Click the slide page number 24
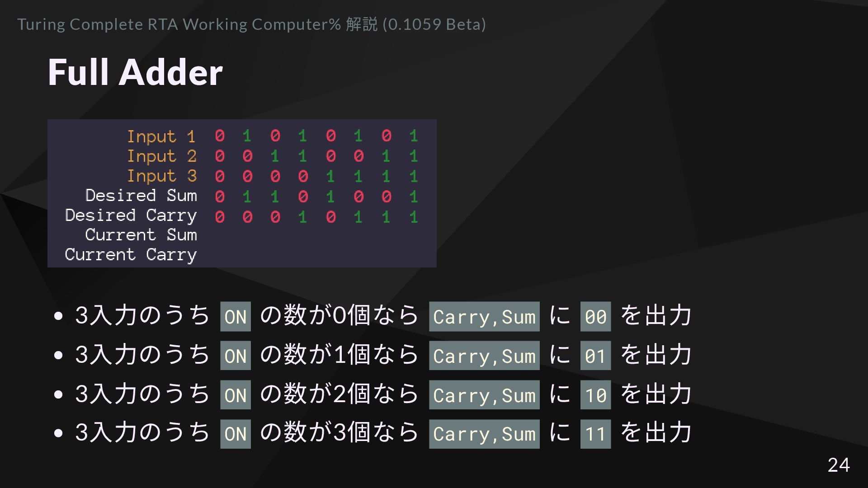The height and width of the screenshot is (488, 868). 838,465
